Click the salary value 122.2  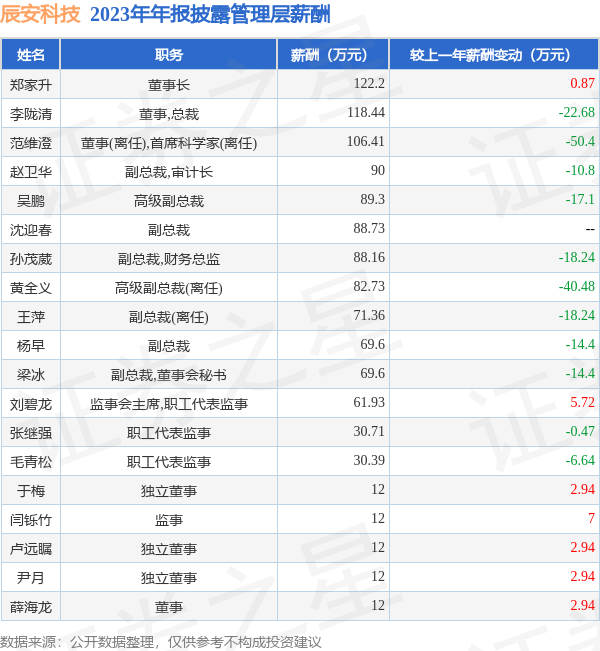click(369, 83)
